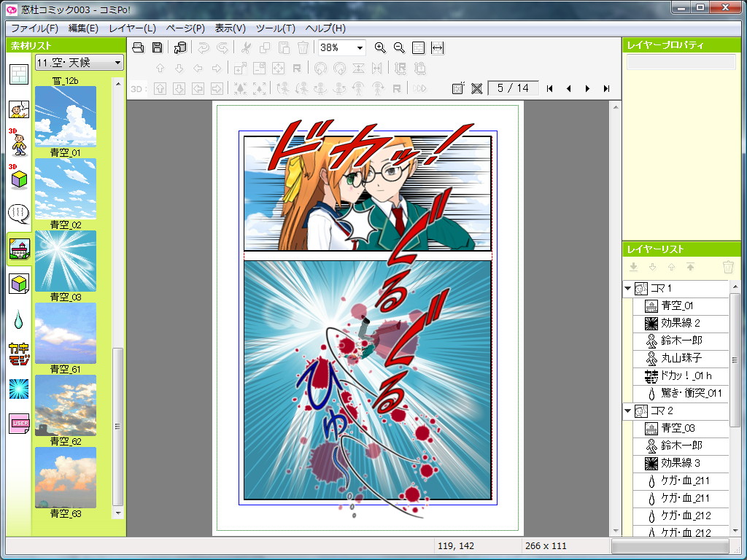The width and height of the screenshot is (747, 560).
Task: Select the 鈴木一郎 layer under コマ 1
Action: [681, 341]
